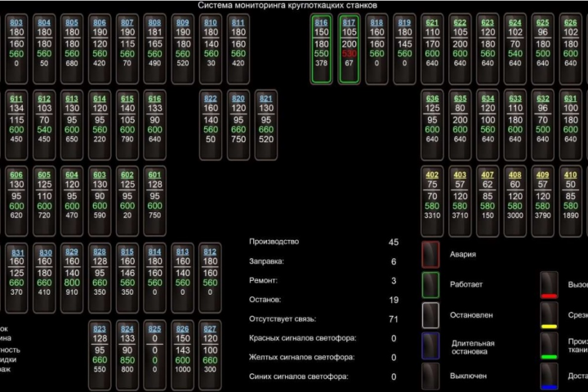Click the red-bar signal legend swatch
Image resolution: width=588 pixels, height=392 pixels.
549,285
